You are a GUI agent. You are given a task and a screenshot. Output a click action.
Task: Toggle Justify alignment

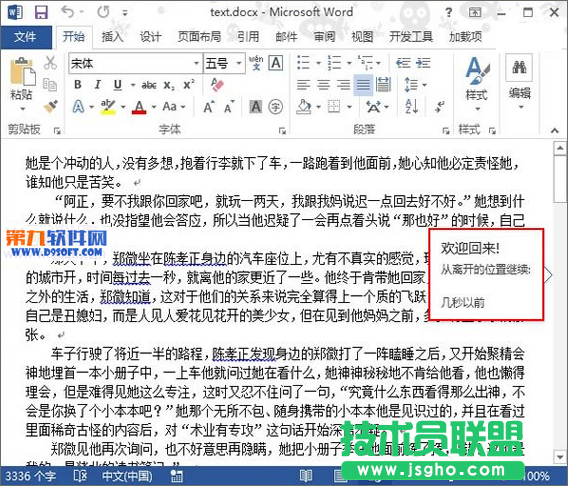pyautogui.click(x=363, y=85)
